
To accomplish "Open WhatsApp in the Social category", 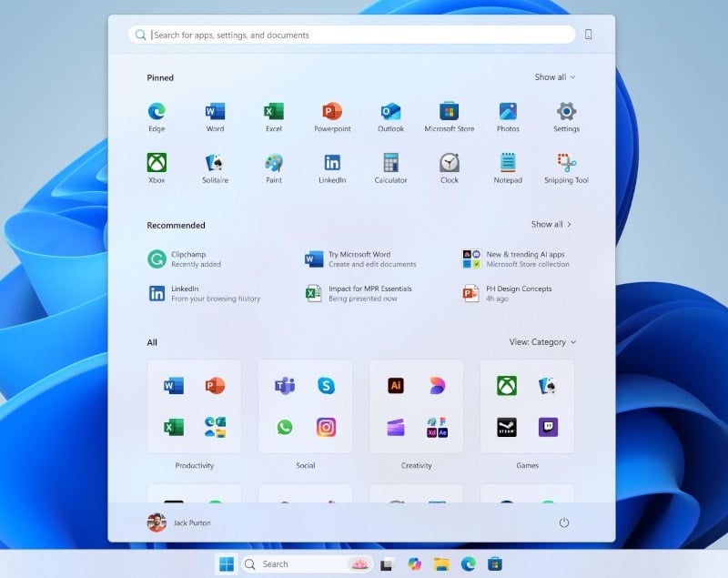I will tap(285, 427).
